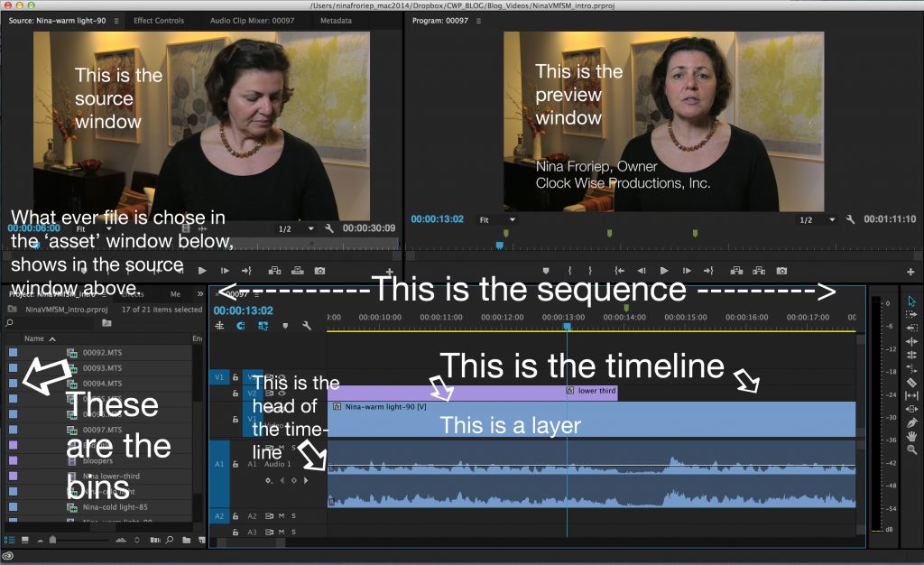Screen dimensions: 924x565
Task: Click the Export Frame camera icon in Program monitor
Action: (x=781, y=270)
